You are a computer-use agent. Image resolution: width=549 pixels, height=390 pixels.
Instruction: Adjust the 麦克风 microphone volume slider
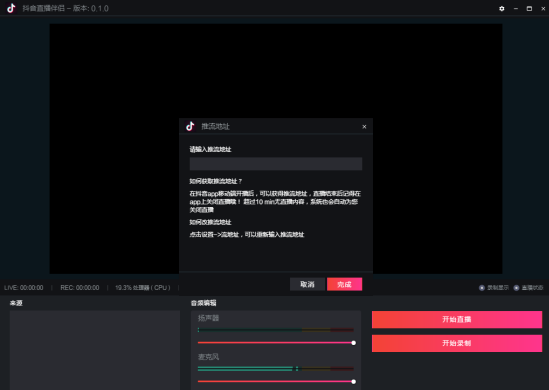pos(276,382)
